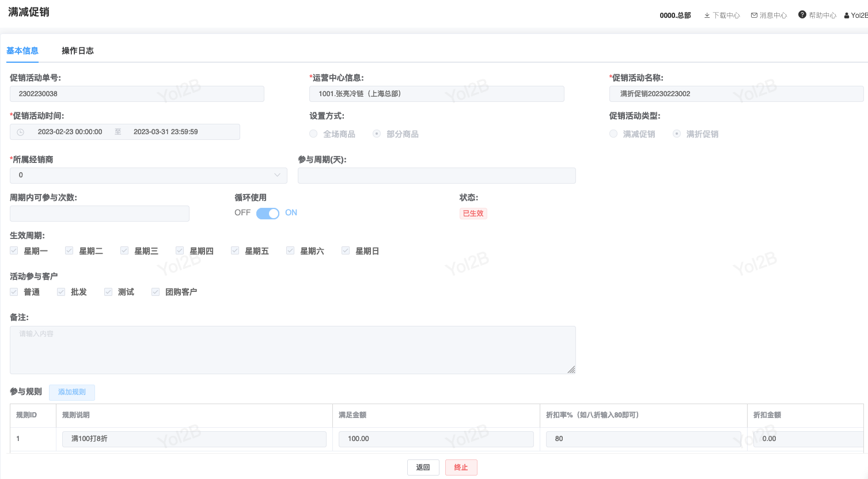Toggle the 星期二 checkbox
The height and width of the screenshot is (479, 868).
click(x=69, y=250)
